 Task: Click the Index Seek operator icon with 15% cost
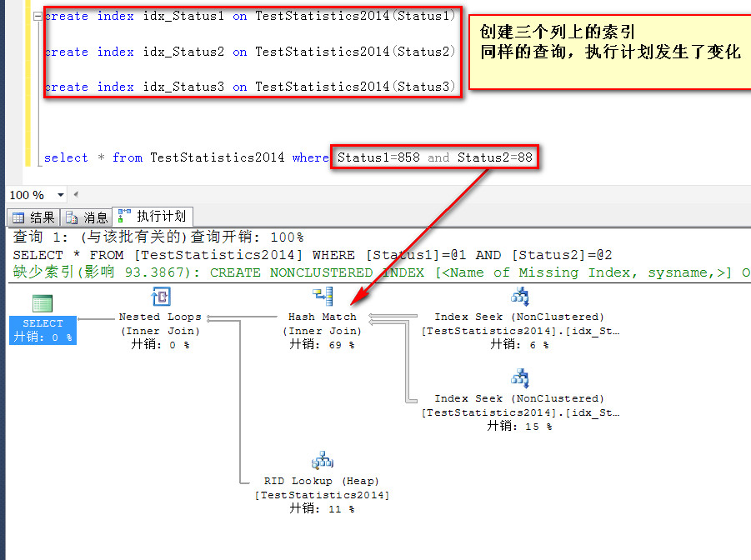[519, 378]
